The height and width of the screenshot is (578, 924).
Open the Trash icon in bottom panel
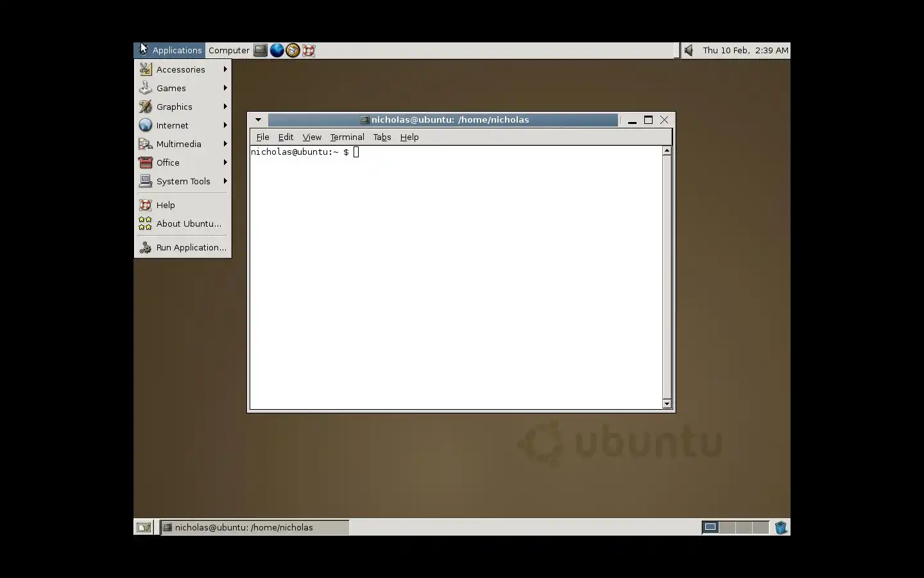[781, 527]
